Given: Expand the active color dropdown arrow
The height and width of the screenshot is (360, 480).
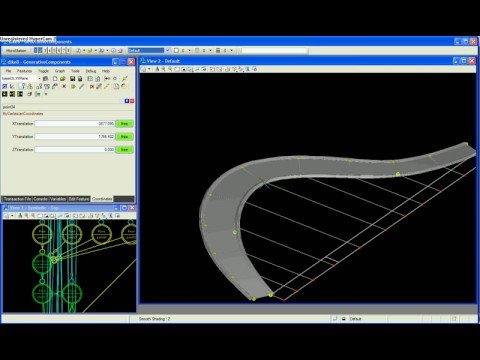Looking at the screenshot, I should (189, 50).
